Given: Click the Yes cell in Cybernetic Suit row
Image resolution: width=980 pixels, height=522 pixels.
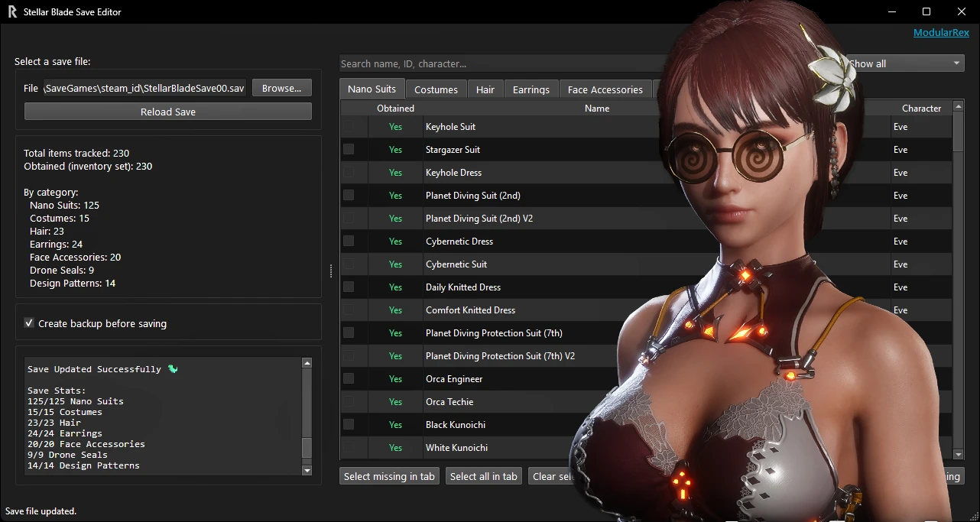Looking at the screenshot, I should [395, 264].
